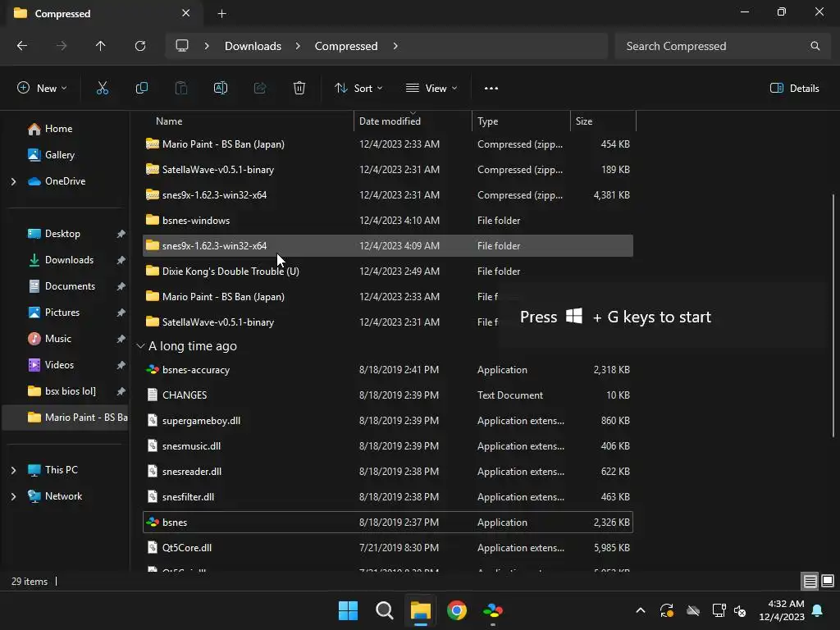Image resolution: width=840 pixels, height=630 pixels.
Task: Switch to large thumbnails view icon
Action: pos(828,581)
